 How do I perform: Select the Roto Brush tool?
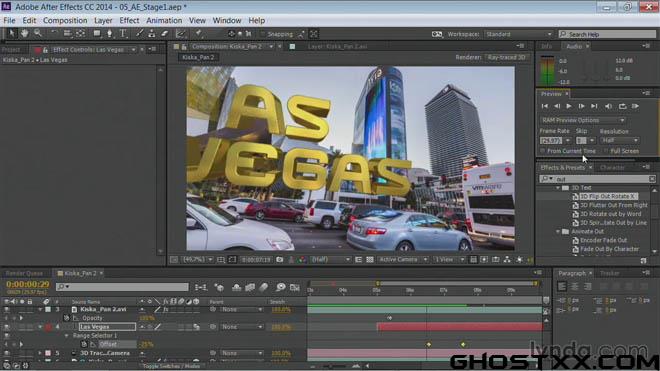(181, 34)
